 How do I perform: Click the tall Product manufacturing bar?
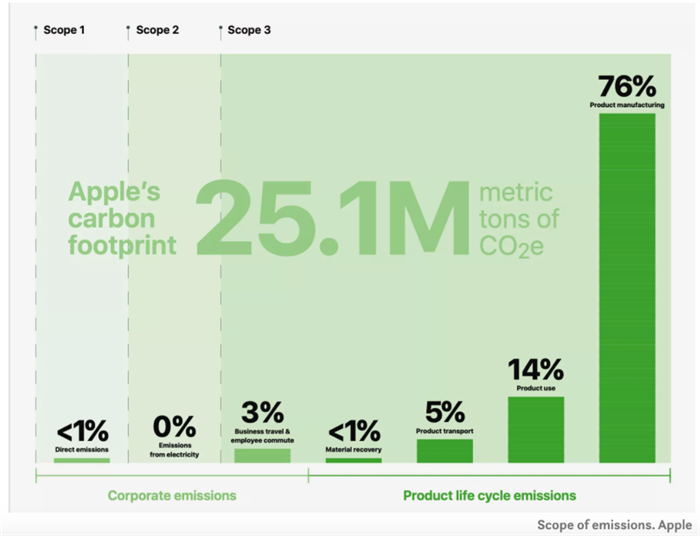[x=627, y=288]
